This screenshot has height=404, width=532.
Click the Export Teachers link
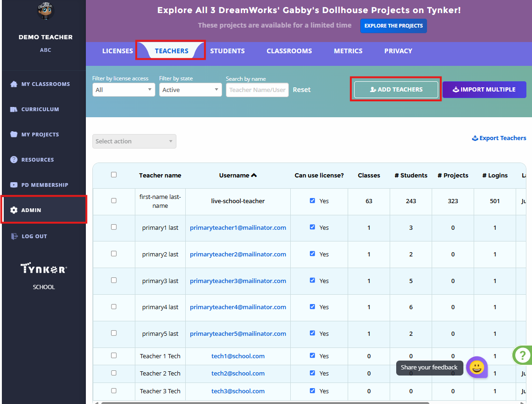499,138
